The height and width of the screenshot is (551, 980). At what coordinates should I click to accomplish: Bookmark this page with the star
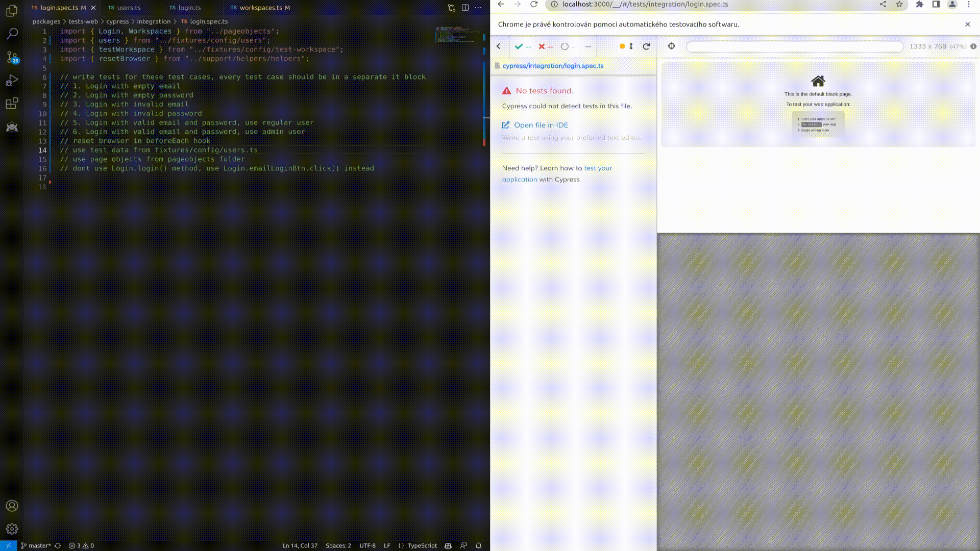[x=899, y=4]
